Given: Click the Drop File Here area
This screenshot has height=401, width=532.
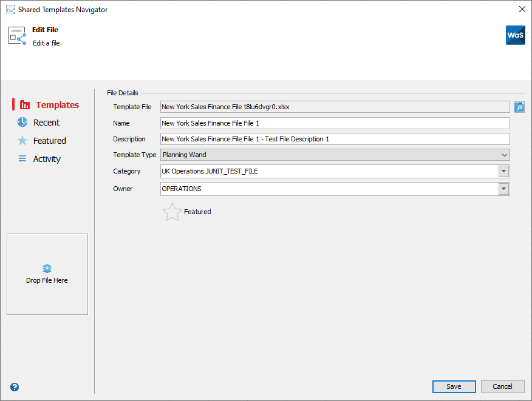Looking at the screenshot, I should tap(47, 274).
